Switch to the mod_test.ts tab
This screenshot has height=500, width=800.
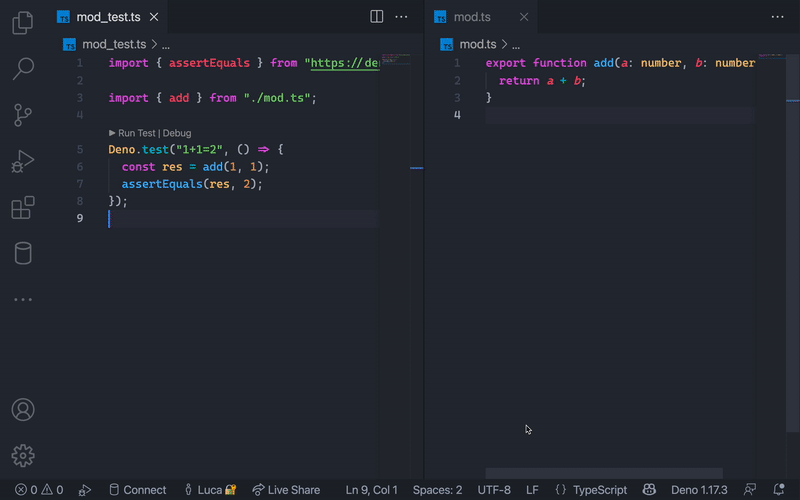tap(108, 17)
